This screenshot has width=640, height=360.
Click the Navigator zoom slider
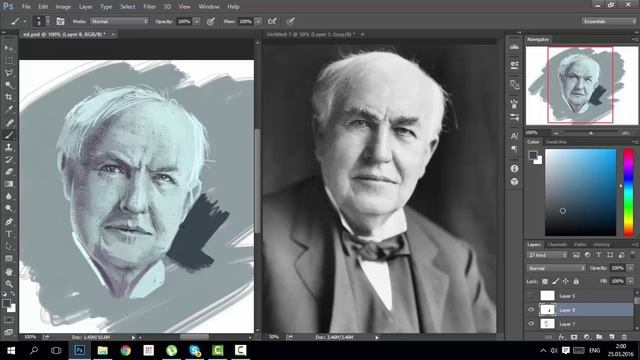click(x=591, y=133)
